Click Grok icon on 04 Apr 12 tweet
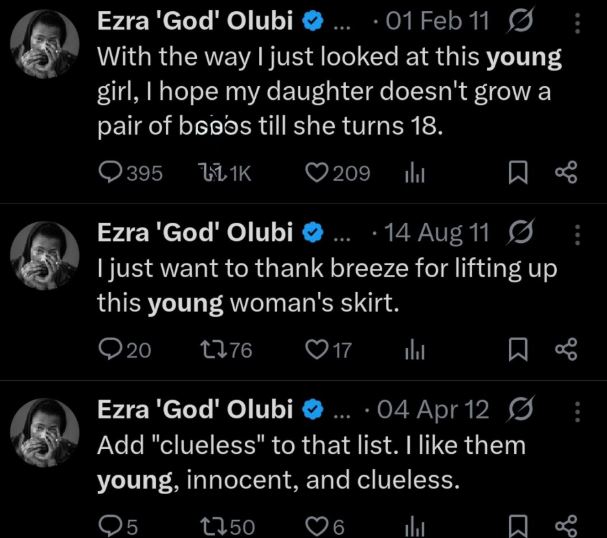Viewport: 607px width, 538px height. pyautogui.click(x=522, y=409)
